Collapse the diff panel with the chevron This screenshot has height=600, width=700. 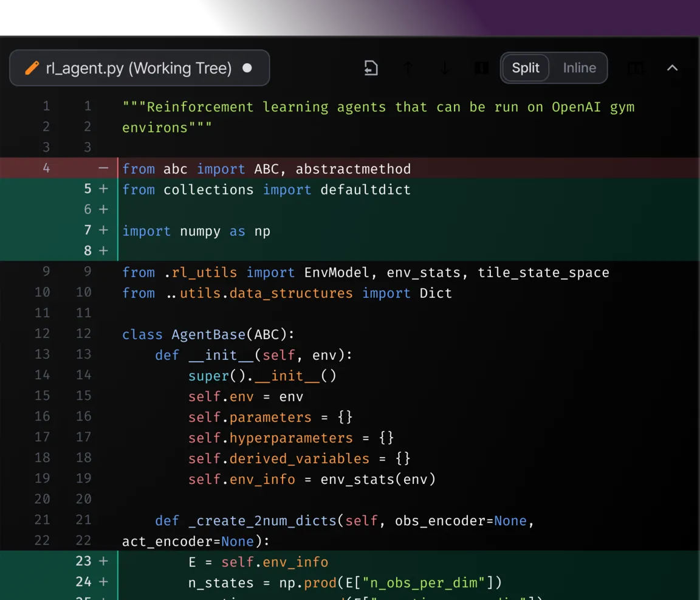[672, 68]
